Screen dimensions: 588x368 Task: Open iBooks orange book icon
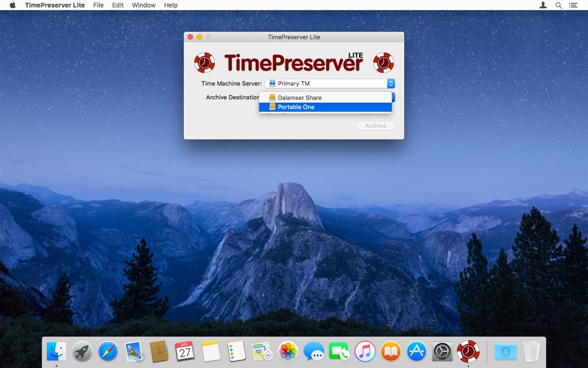pyautogui.click(x=391, y=351)
